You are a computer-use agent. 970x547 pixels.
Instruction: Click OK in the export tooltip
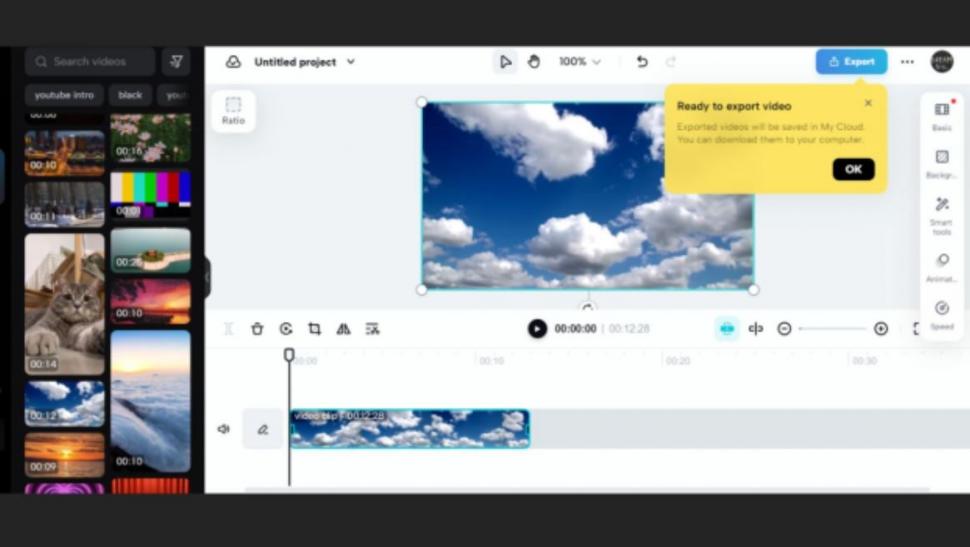854,170
